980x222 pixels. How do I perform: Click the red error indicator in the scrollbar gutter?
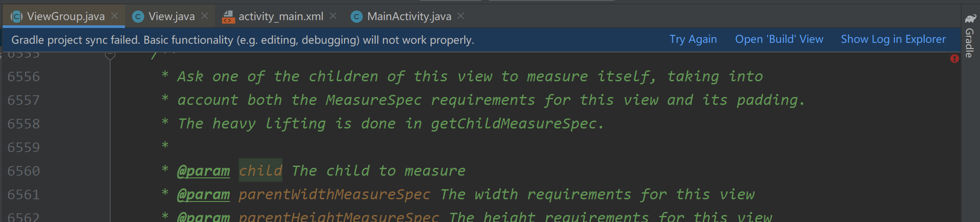pos(955,59)
